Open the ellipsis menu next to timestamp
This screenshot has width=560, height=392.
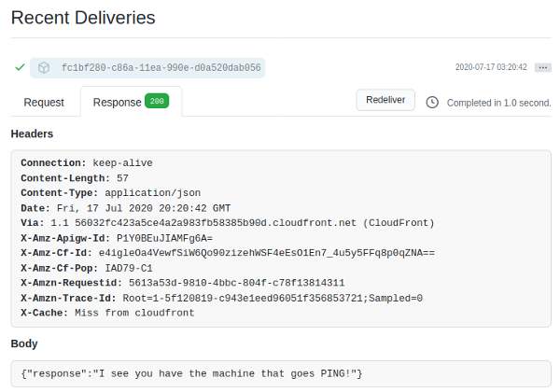click(x=543, y=67)
